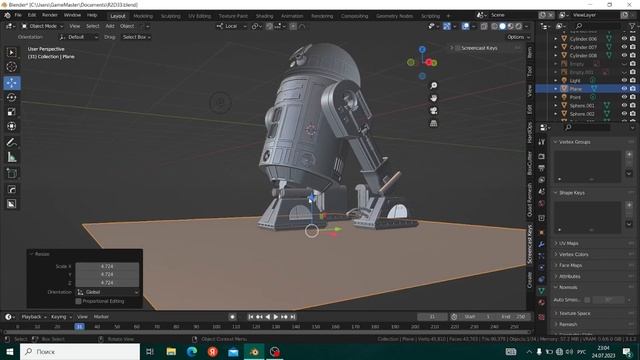Switch to the Modeling workspace tab
Viewport: 640px width, 360px height.
(143, 16)
